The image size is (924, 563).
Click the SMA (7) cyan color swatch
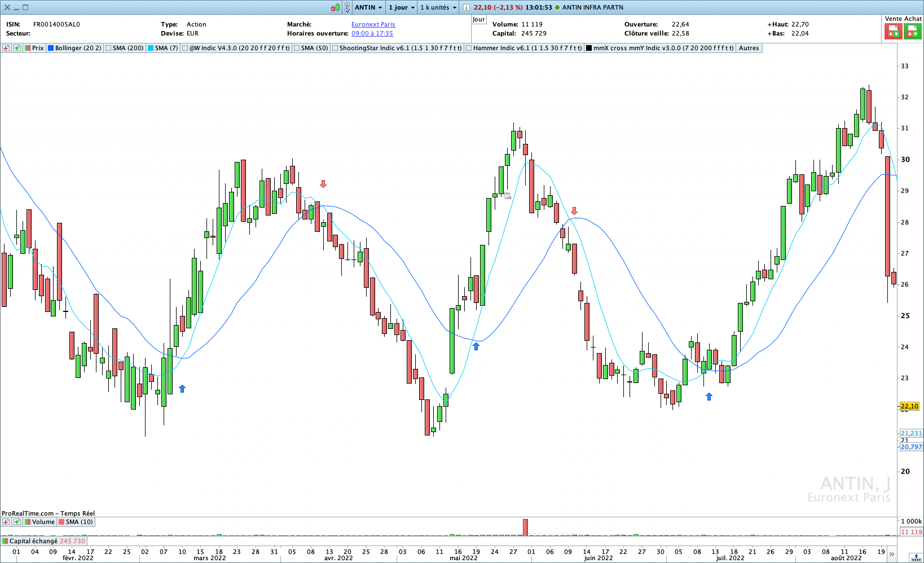[151, 48]
